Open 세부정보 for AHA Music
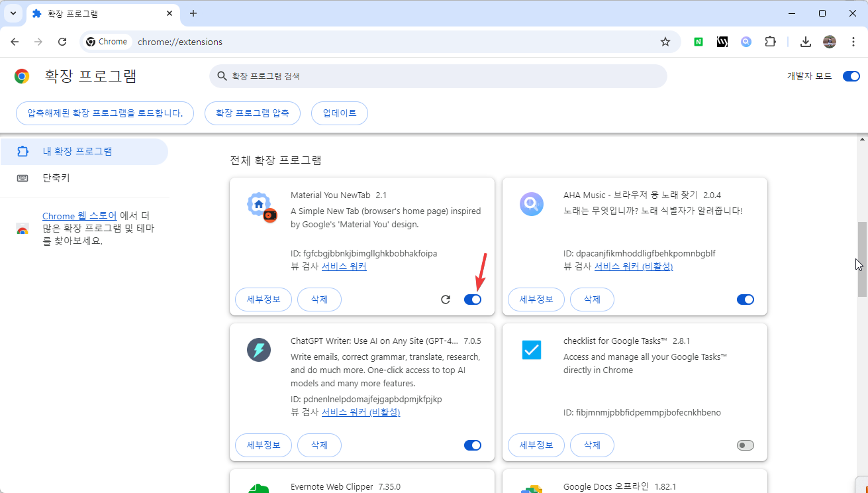868x493 pixels. [536, 300]
